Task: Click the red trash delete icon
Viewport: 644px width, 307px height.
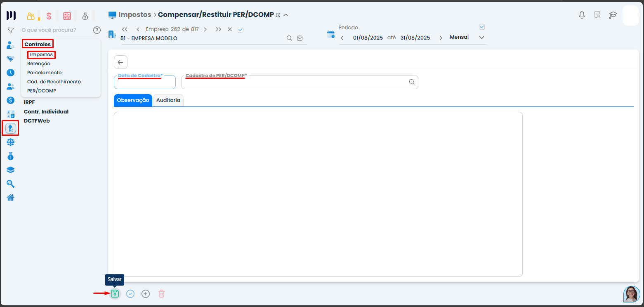Action: [162, 294]
